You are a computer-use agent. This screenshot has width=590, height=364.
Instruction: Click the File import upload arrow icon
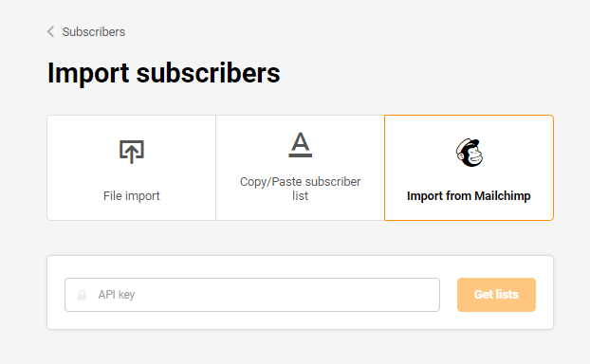tap(132, 152)
